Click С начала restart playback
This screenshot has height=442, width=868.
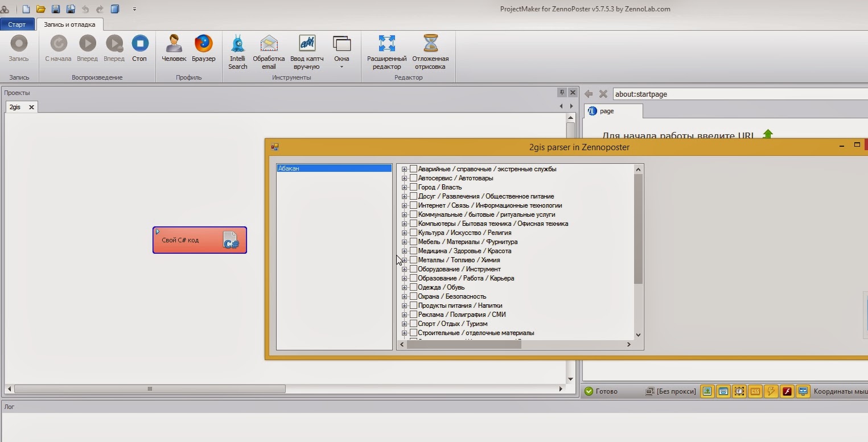[x=58, y=49]
